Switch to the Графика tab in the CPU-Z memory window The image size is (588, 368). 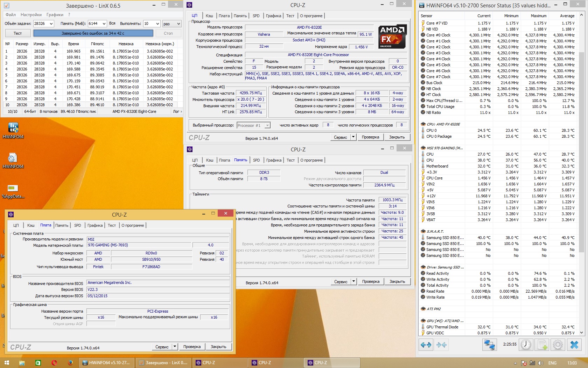[x=274, y=160]
